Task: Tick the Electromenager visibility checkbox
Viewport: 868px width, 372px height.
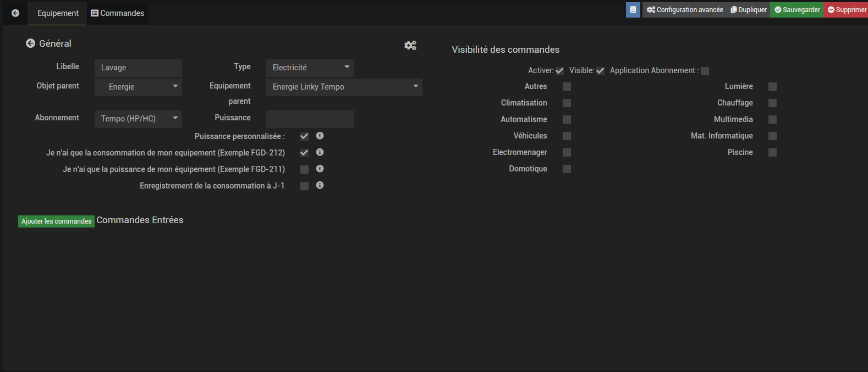Action: [x=567, y=153]
